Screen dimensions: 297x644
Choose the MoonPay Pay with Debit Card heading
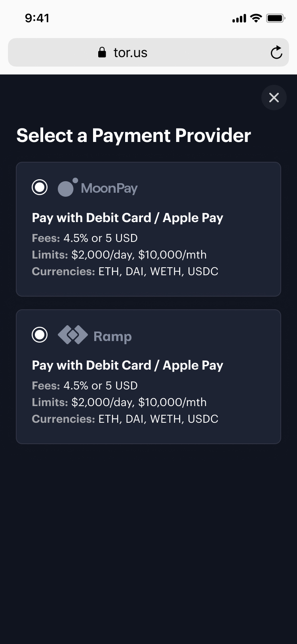click(128, 218)
